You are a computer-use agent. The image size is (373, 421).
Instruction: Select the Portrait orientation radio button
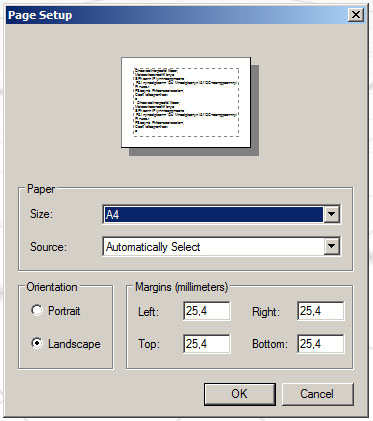coord(37,310)
